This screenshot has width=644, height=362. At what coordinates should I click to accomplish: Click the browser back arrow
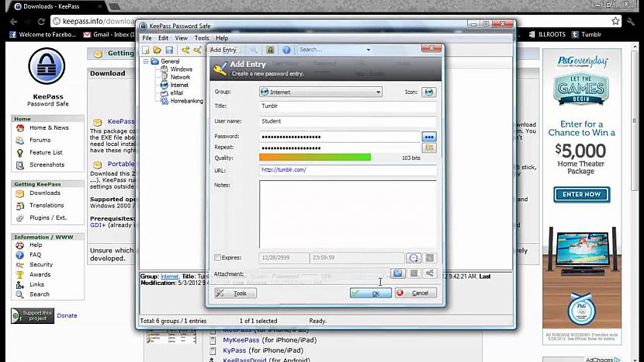(13, 22)
